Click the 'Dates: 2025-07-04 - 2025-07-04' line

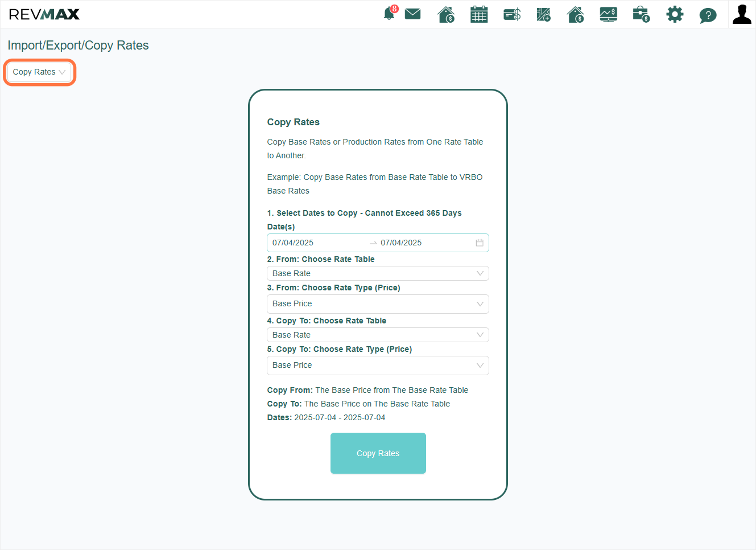pyautogui.click(x=326, y=417)
